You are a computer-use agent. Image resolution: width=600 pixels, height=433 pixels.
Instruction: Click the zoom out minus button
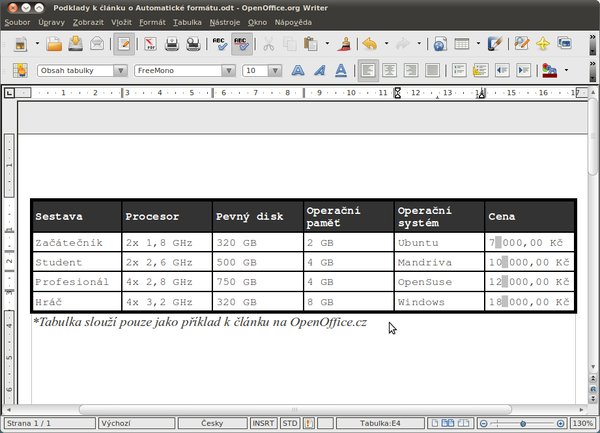(484, 423)
